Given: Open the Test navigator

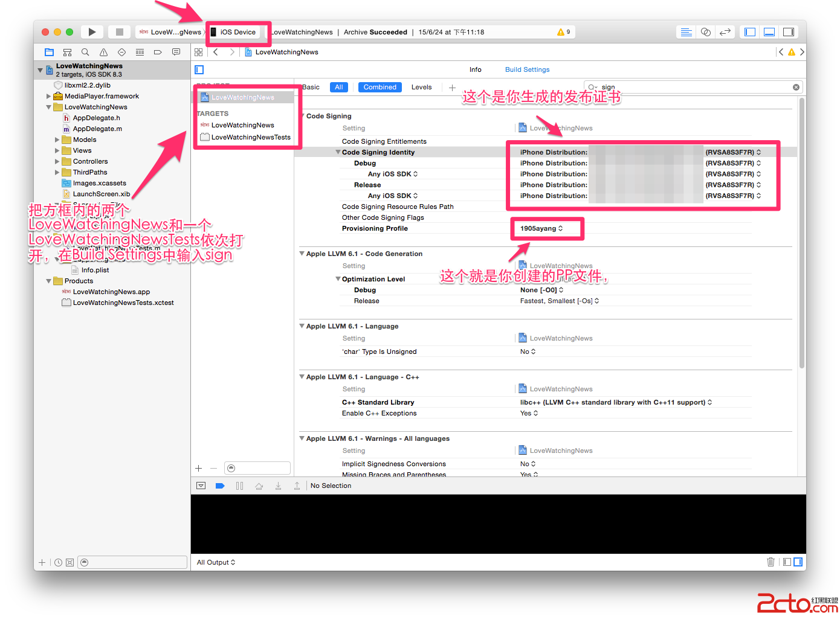Looking at the screenshot, I should [x=121, y=53].
